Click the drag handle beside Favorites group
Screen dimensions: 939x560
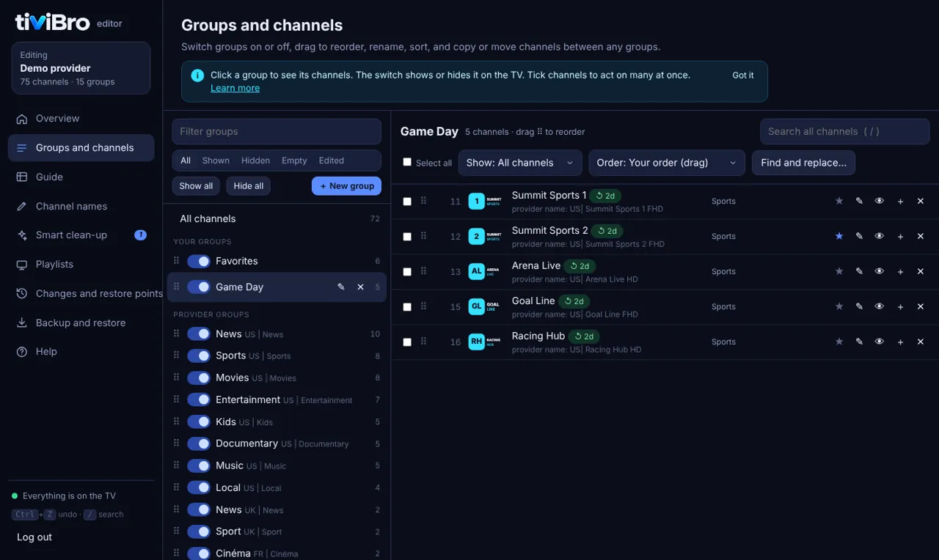click(x=176, y=261)
